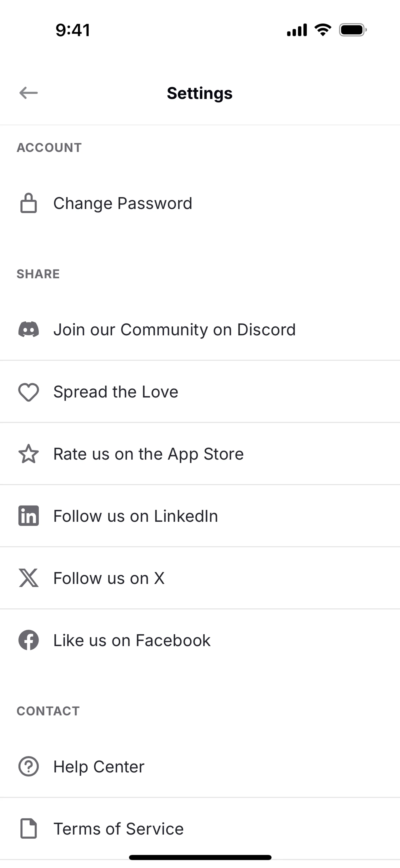
Task: Open Change Password
Action: click(x=123, y=204)
